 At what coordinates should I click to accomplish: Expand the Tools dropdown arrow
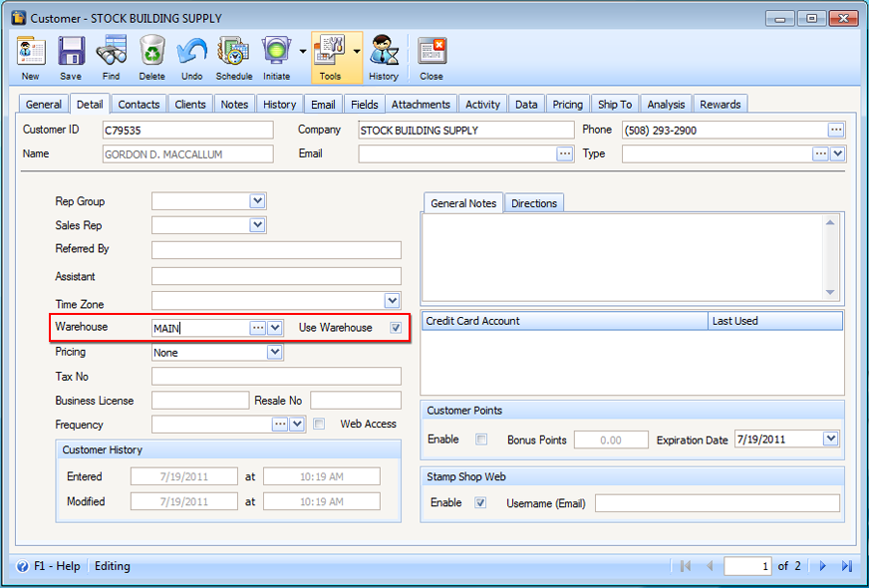[x=357, y=52]
